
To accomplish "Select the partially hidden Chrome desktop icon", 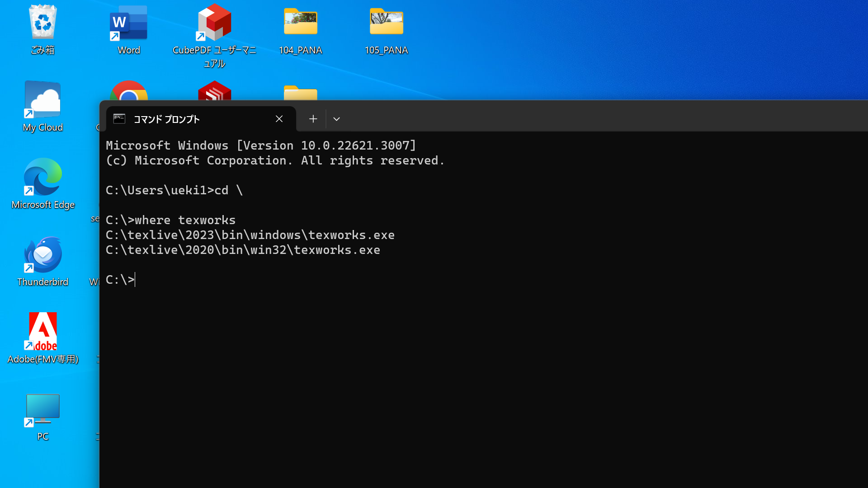I will 128,90.
